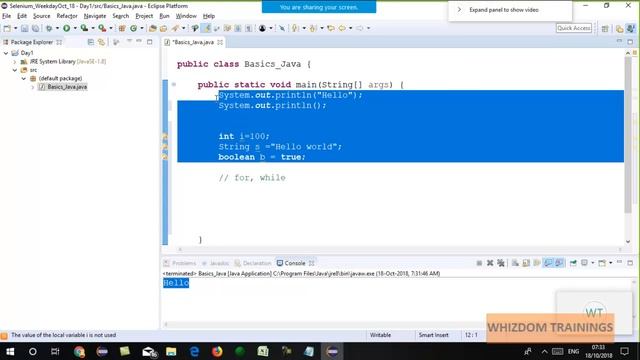The width and height of the screenshot is (640, 360).
Task: Open the Project menu
Action: pyautogui.click(x=144, y=16)
